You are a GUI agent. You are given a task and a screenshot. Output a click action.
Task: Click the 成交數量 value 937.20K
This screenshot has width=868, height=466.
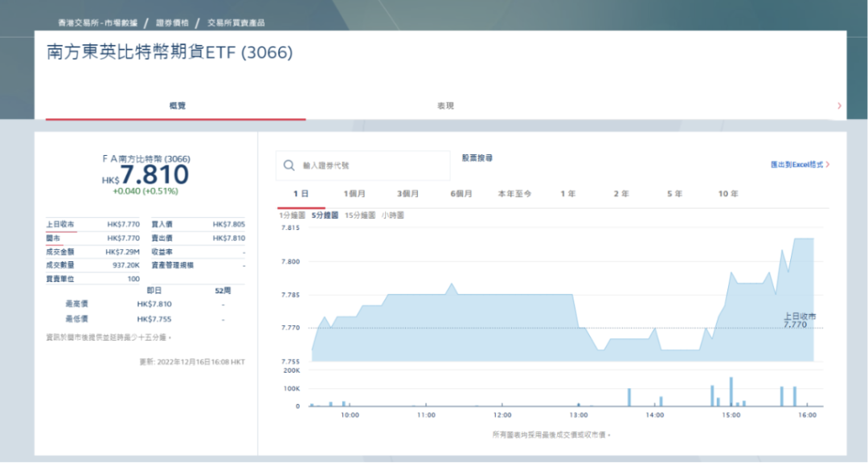(x=125, y=265)
